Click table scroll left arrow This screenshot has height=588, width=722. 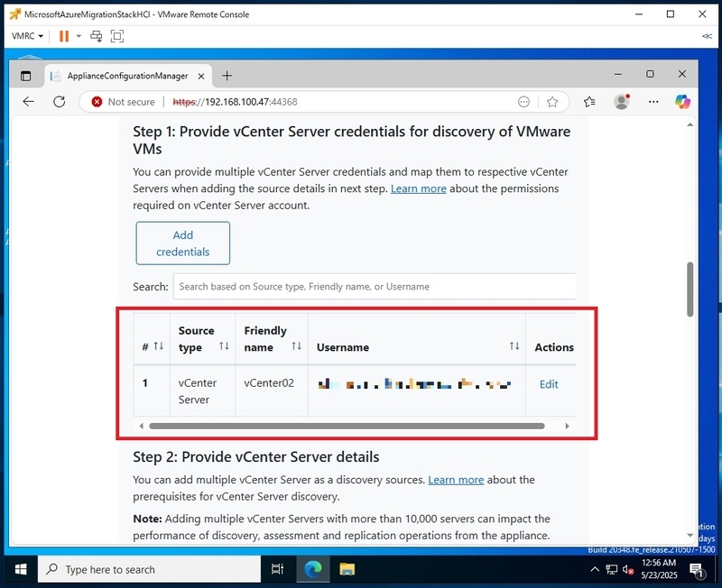coord(142,426)
